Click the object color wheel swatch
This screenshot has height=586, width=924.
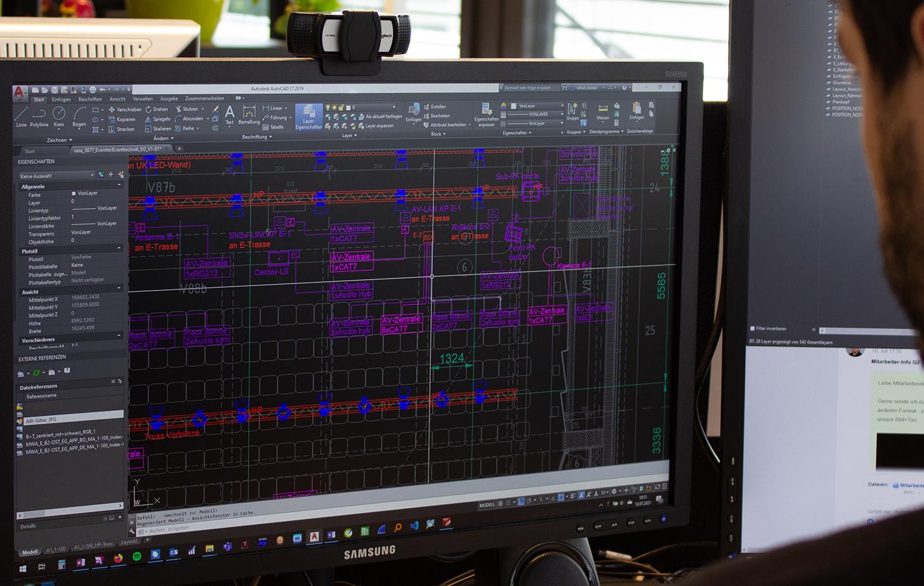tap(503, 106)
